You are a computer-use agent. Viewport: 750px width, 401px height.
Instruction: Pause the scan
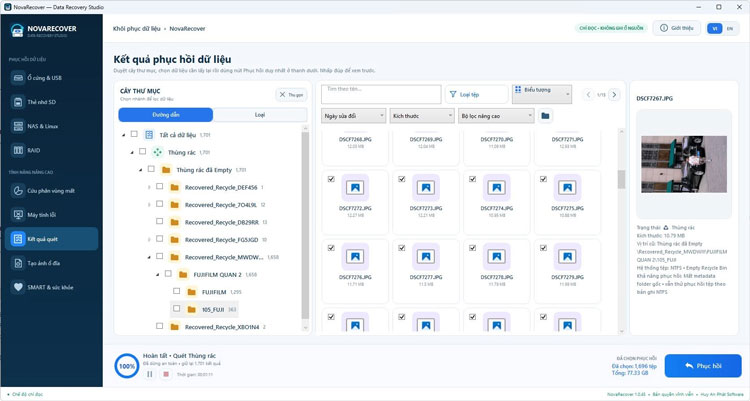pyautogui.click(x=150, y=374)
